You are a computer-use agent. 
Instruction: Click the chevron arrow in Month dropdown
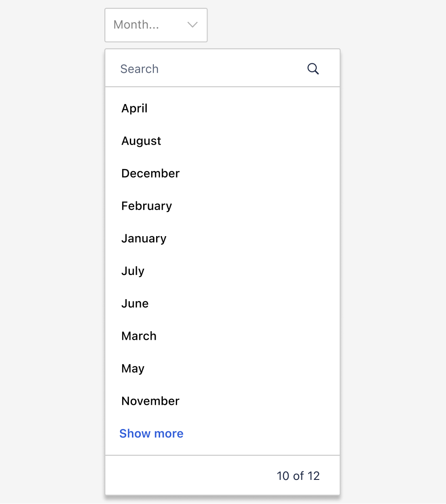[192, 25]
